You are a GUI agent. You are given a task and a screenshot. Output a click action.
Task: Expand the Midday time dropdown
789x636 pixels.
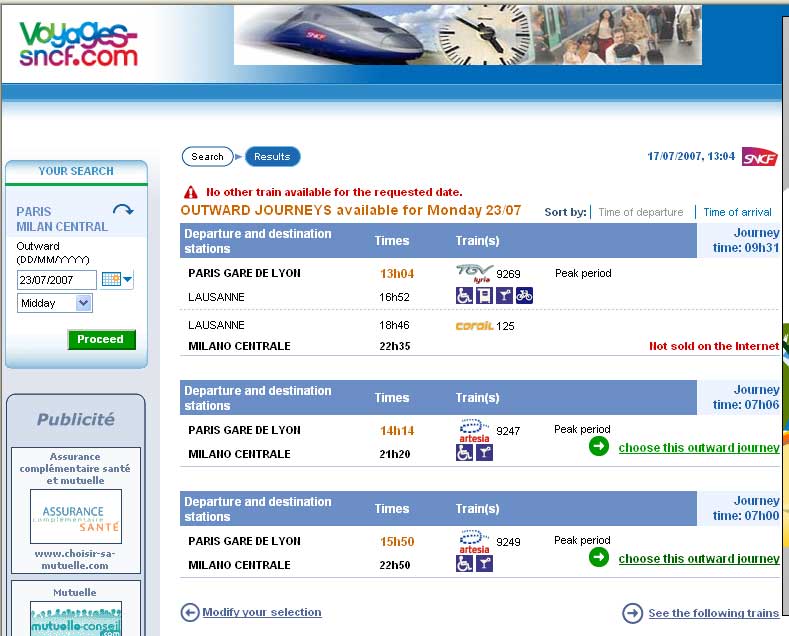83,303
